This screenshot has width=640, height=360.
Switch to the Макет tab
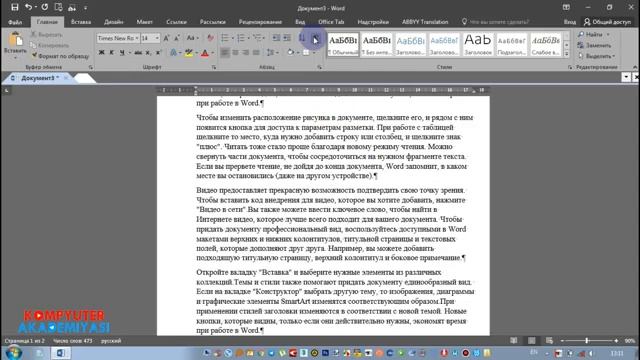click(144, 22)
